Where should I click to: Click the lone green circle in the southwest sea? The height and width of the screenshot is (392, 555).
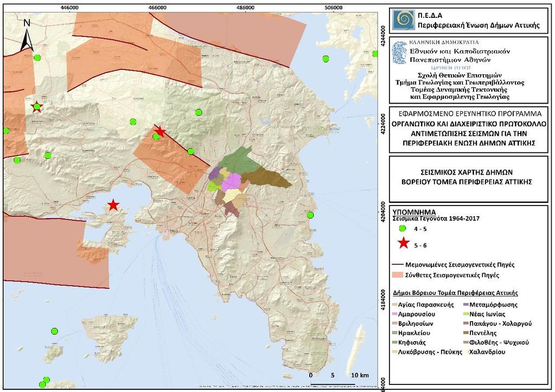tap(54, 331)
